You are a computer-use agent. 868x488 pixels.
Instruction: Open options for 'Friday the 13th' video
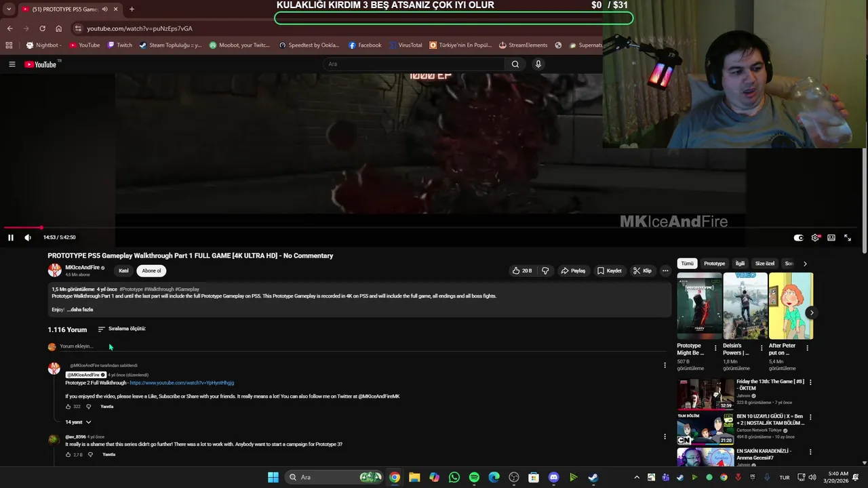810,382
